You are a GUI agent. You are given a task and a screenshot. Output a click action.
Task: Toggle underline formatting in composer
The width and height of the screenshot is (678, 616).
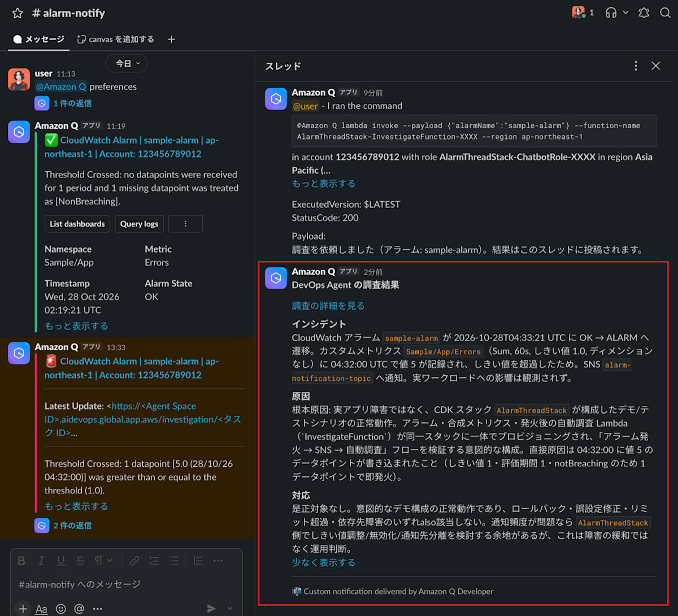click(x=60, y=561)
